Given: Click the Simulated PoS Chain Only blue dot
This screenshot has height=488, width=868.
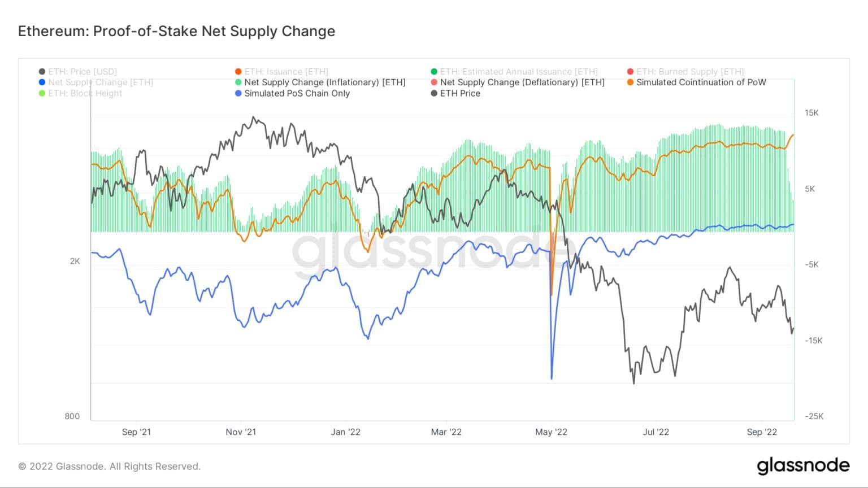Looking at the screenshot, I should 238,93.
